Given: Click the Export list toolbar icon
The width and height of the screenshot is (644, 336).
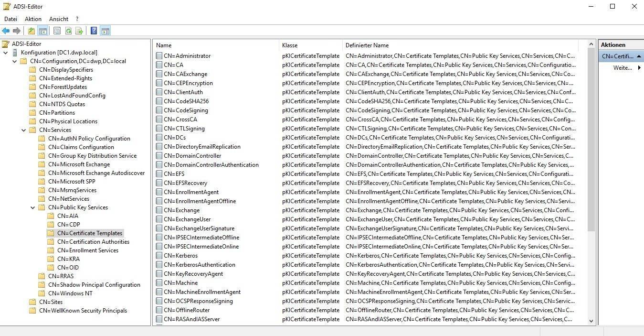Looking at the screenshot, I should click(79, 31).
